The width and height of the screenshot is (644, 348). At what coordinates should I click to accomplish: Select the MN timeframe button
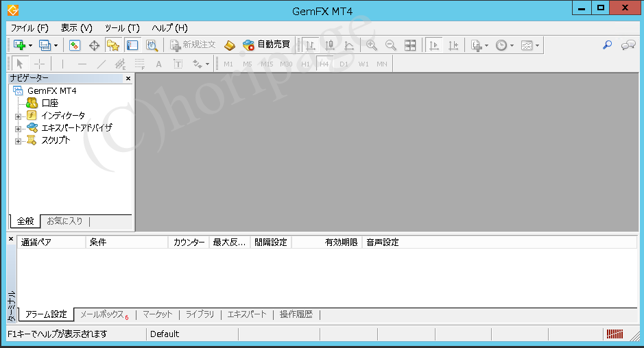click(382, 64)
